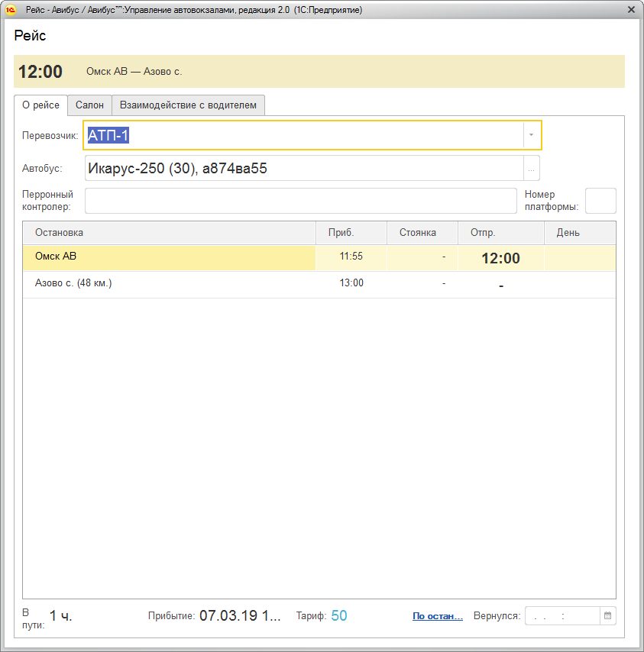Open calendar picker for Вернулся date

pos(607,615)
